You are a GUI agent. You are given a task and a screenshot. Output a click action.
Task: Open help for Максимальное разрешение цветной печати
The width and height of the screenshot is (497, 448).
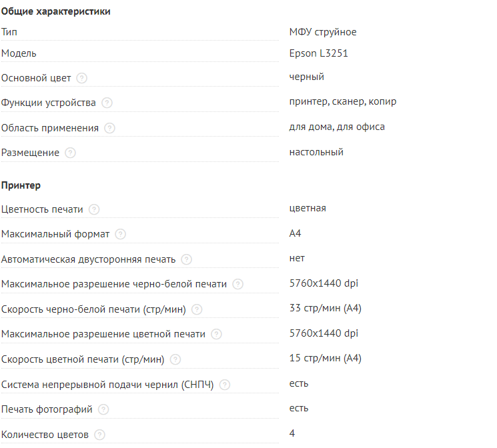(x=216, y=334)
